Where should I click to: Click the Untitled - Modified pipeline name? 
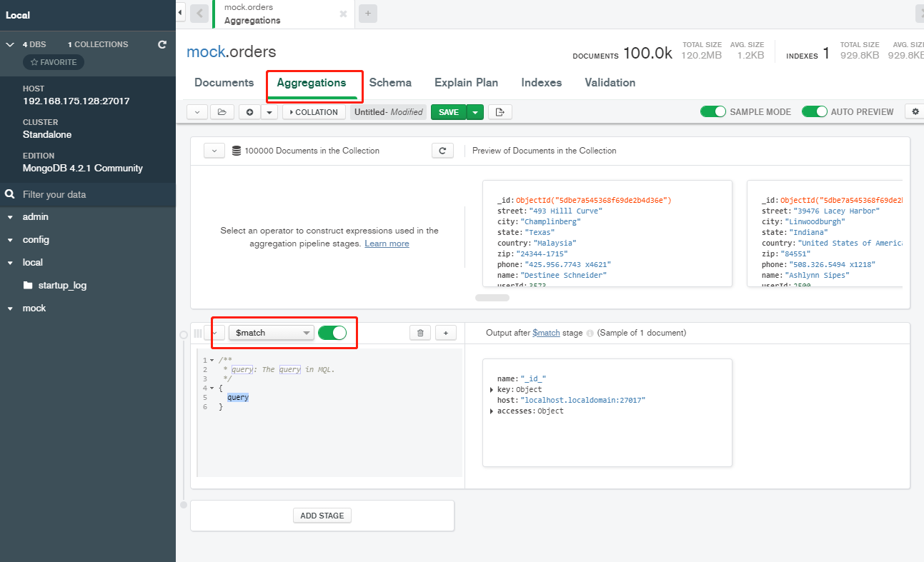click(x=388, y=112)
